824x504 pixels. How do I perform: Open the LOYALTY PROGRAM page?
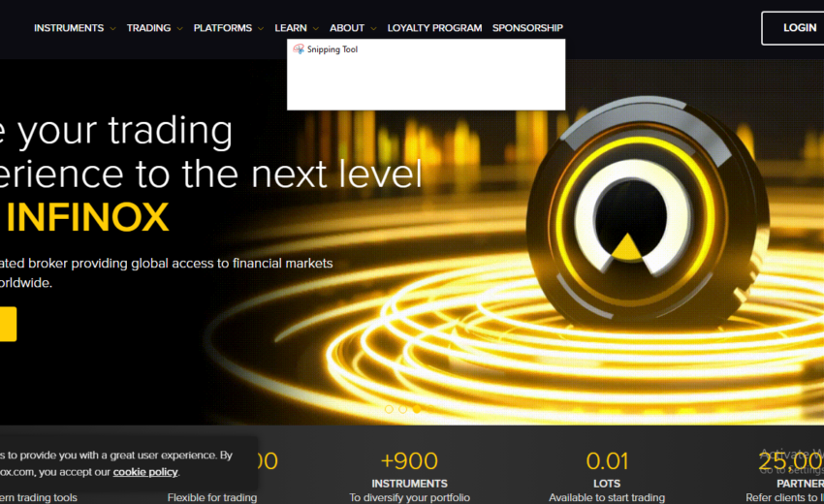tap(434, 28)
